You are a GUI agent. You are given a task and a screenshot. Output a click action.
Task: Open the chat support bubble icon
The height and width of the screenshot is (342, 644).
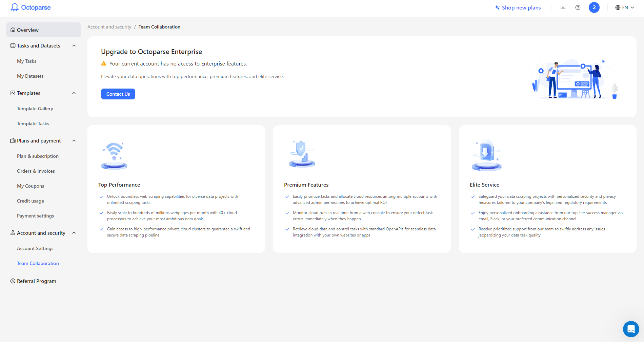coord(631,329)
